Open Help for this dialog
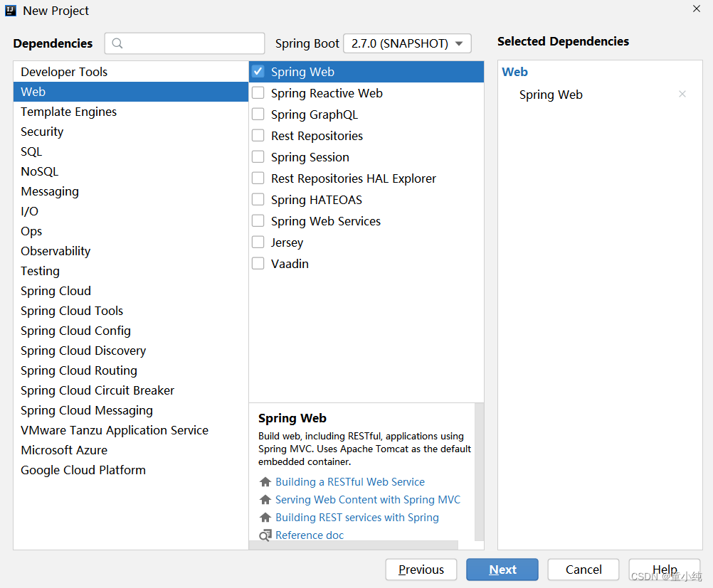Viewport: 713px width, 588px height. (665, 570)
